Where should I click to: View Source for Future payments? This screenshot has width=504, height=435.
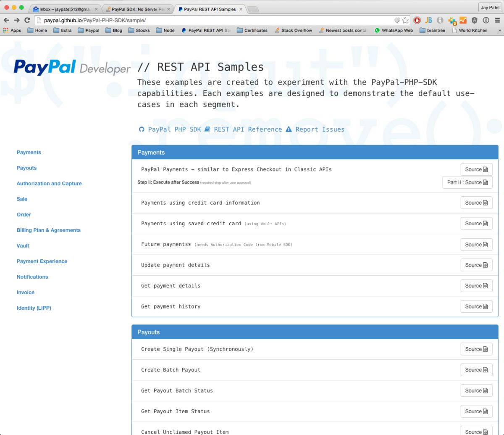476,245
